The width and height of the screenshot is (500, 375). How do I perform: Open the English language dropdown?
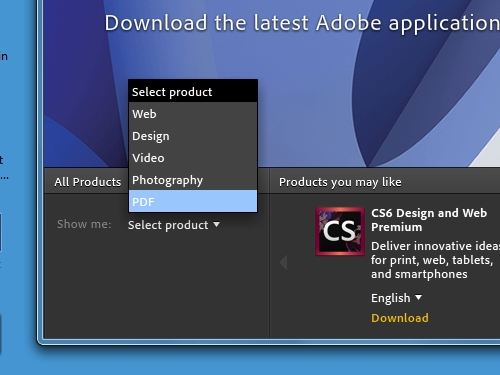[x=396, y=298]
